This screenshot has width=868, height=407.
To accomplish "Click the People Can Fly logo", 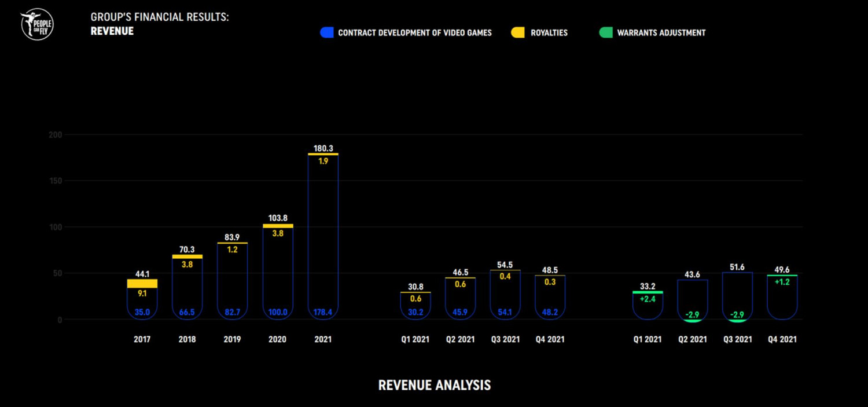I will pos(37,24).
